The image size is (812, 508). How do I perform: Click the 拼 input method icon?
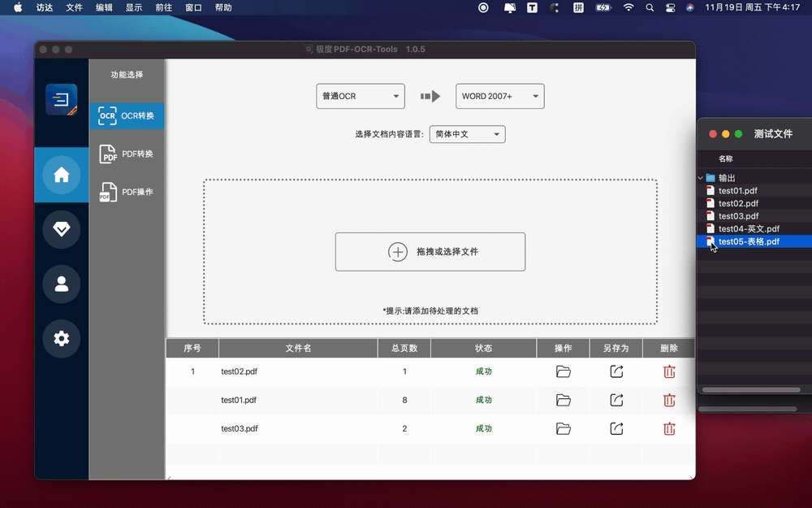click(x=578, y=7)
